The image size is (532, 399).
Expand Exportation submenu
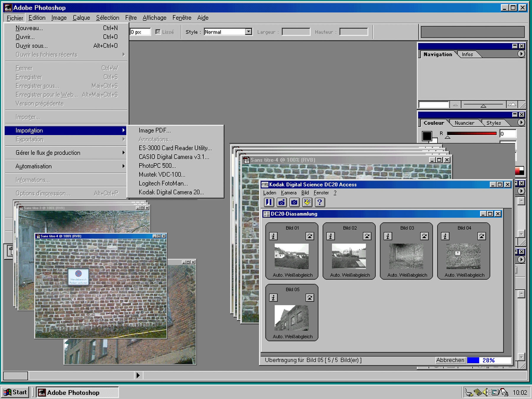tap(66, 140)
